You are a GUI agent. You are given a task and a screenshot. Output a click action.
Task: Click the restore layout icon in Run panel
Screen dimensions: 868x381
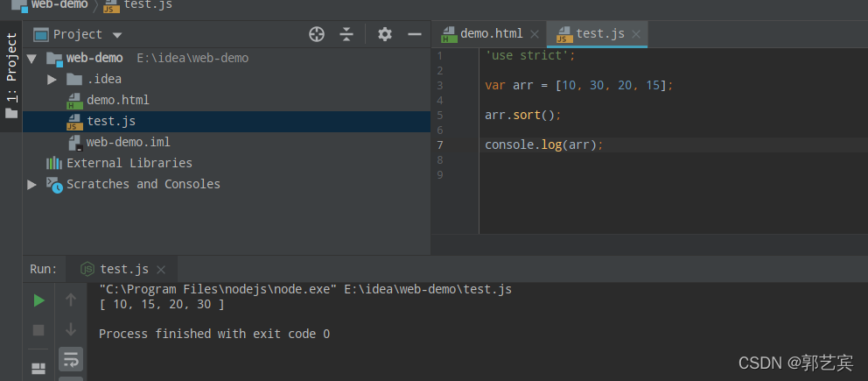click(38, 368)
